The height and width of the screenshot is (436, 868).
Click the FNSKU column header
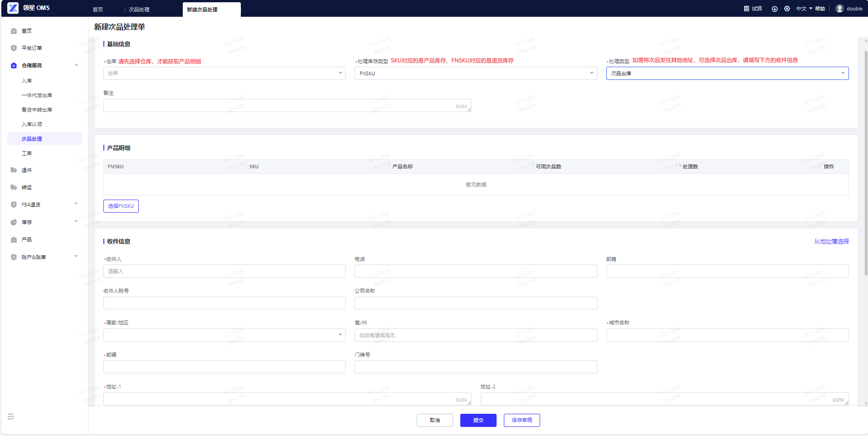(x=116, y=167)
